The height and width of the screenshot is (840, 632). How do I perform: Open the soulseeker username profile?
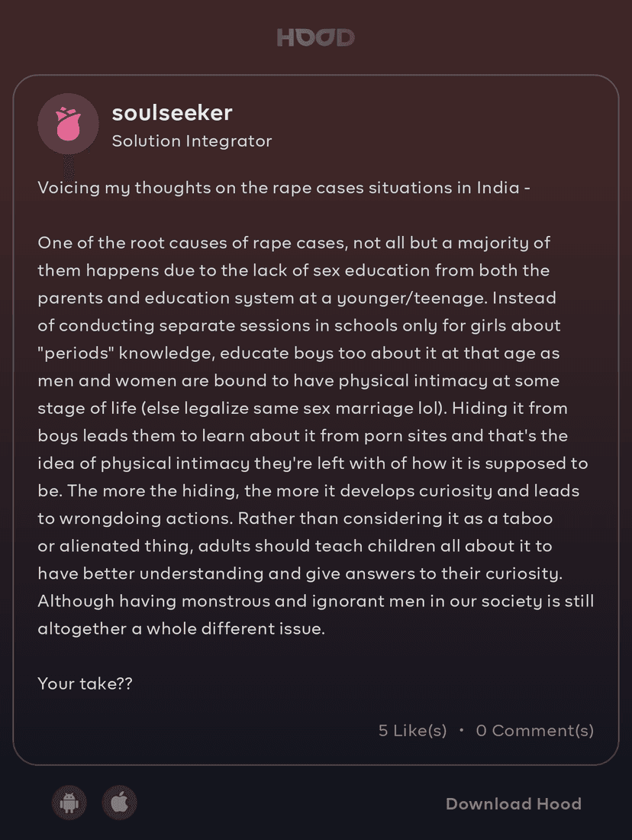(172, 113)
